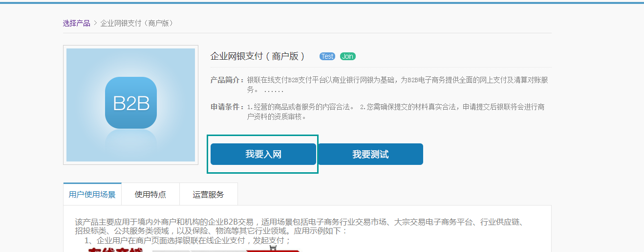Click the blue Test badge

pyautogui.click(x=327, y=56)
